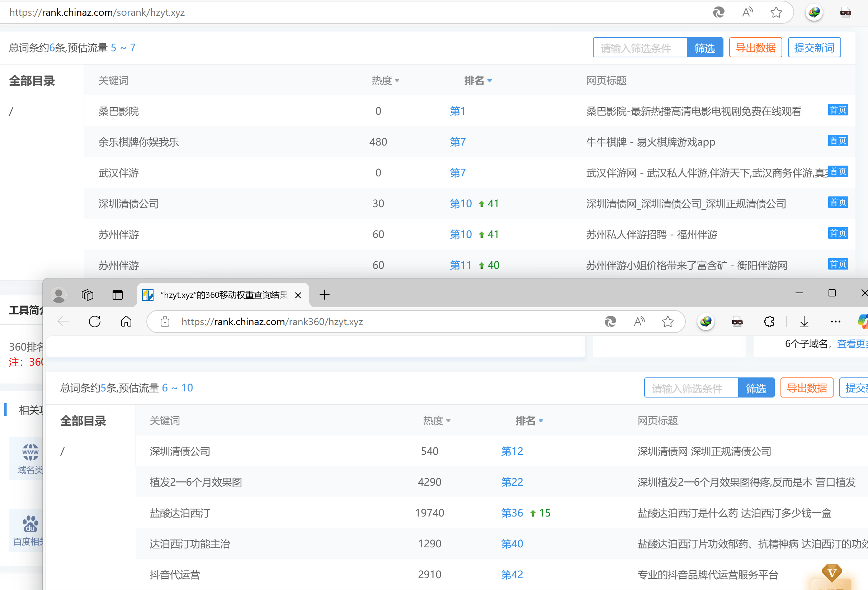Click 域名类 www icon in back window sidebar

click(30, 452)
